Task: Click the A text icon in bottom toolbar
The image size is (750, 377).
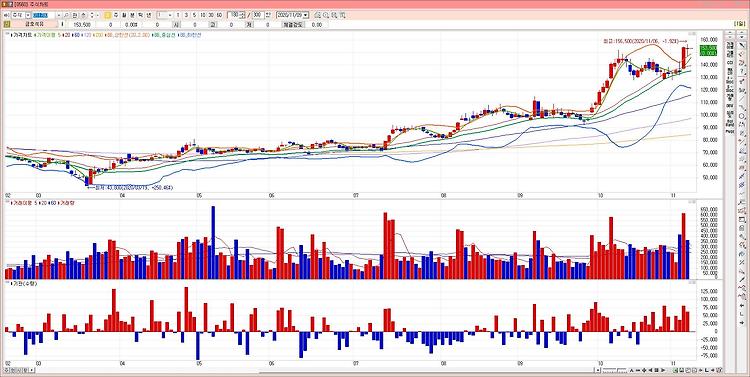Action: [x=631, y=370]
